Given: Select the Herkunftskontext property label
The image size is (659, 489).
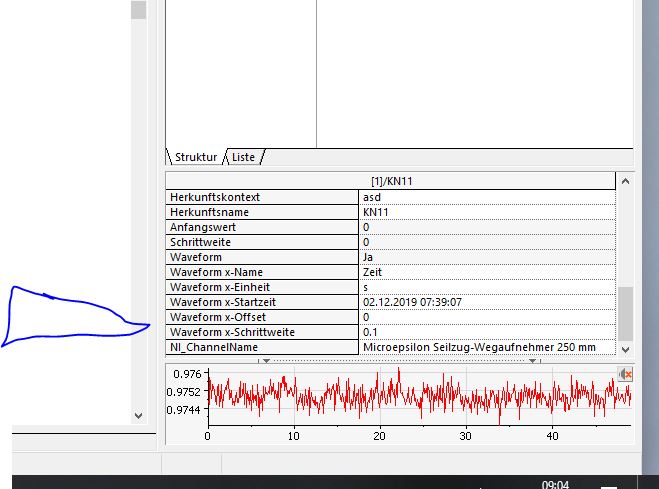Looking at the screenshot, I should (x=262, y=197).
